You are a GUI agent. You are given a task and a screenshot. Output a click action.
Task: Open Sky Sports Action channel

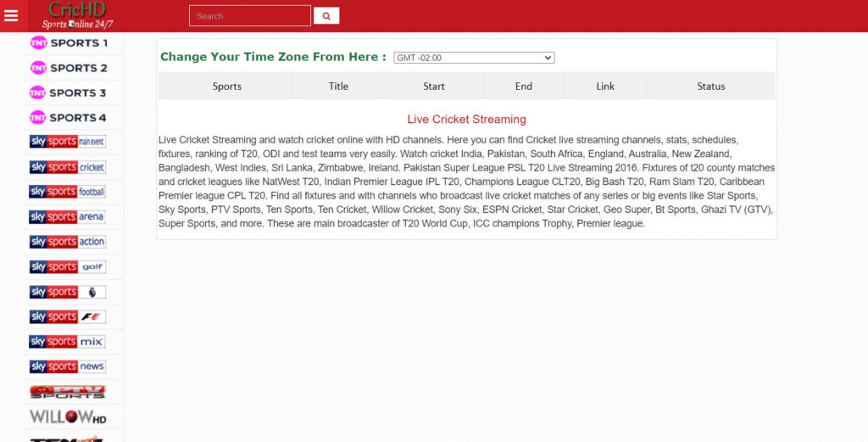point(68,242)
